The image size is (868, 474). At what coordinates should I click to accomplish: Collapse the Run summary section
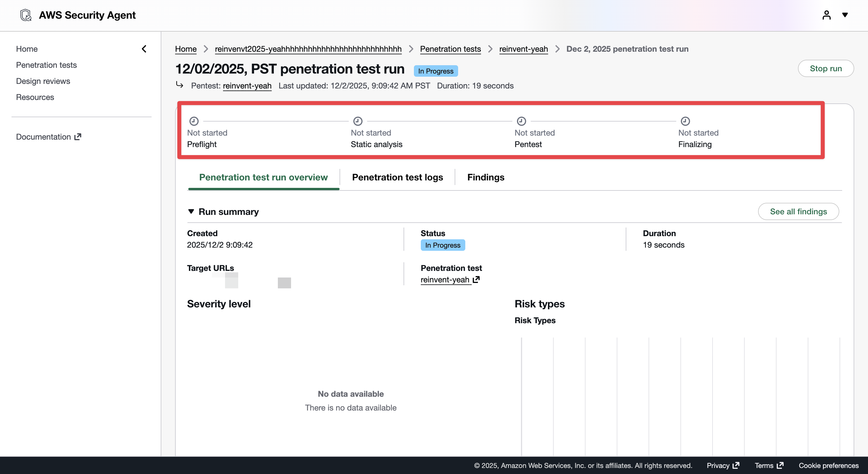tap(191, 211)
